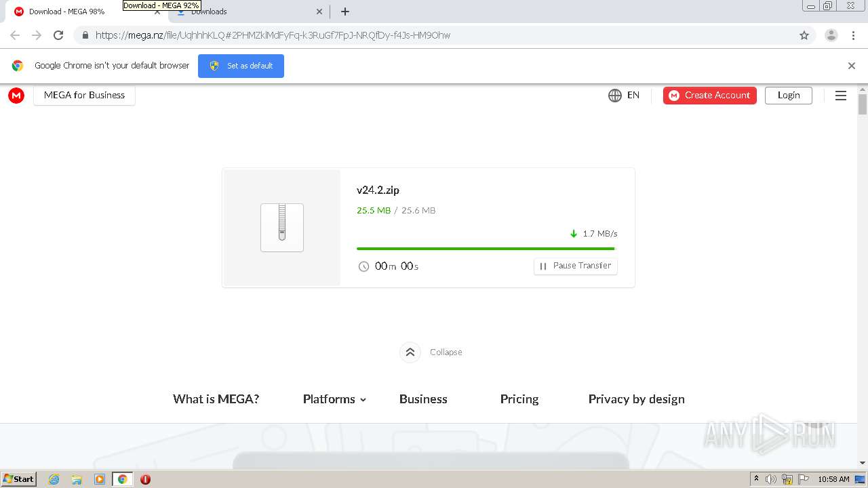The image size is (868, 488).
Task: Click the v24.2.zip file thumbnail
Action: [x=282, y=228]
